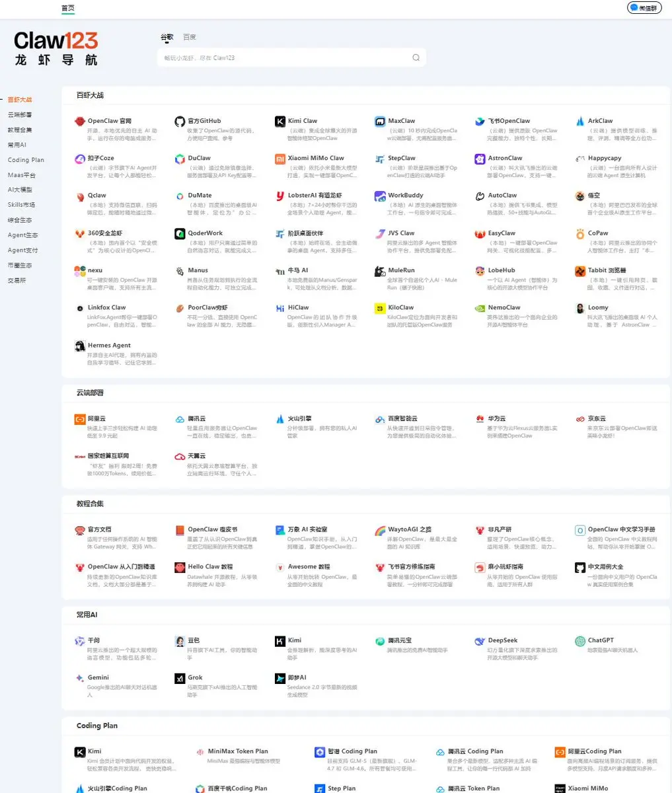
Task: Switch search engine to 谷歌 tab
Action: [167, 38]
